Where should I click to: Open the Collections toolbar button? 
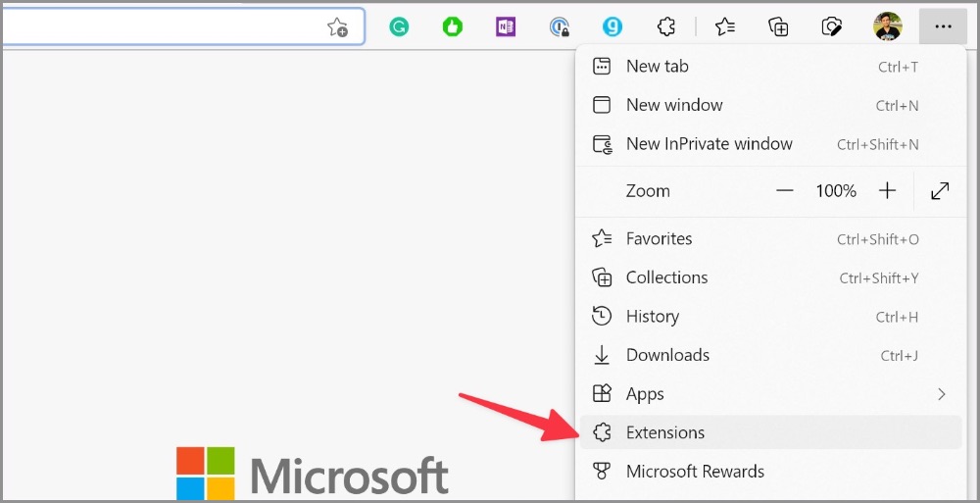(x=778, y=26)
